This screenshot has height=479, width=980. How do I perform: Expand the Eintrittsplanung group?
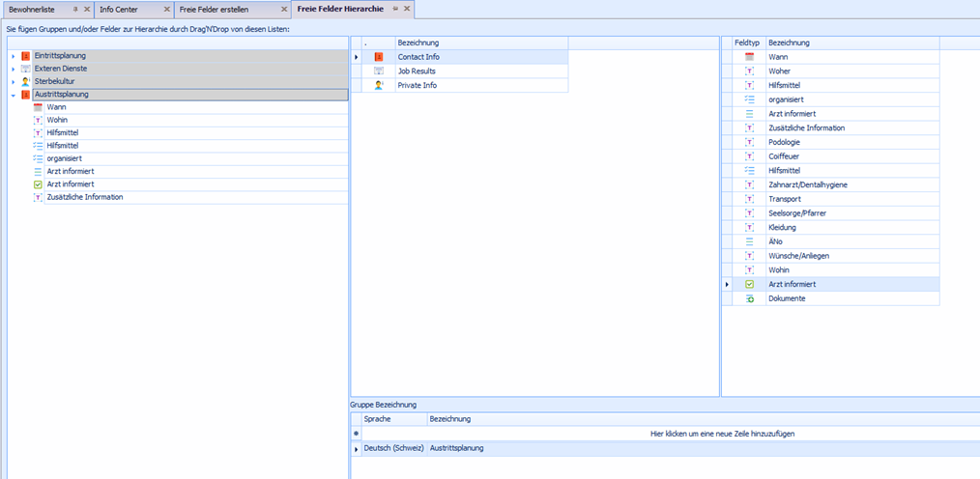[14, 56]
